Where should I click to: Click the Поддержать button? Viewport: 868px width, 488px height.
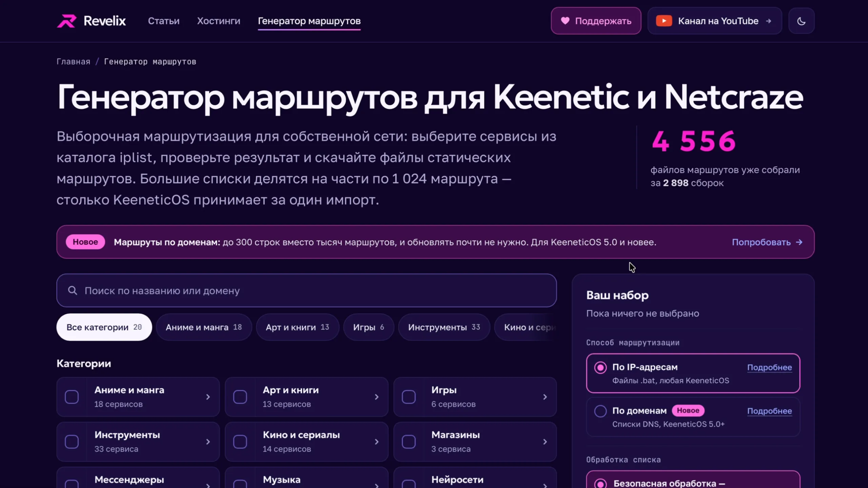(x=596, y=21)
